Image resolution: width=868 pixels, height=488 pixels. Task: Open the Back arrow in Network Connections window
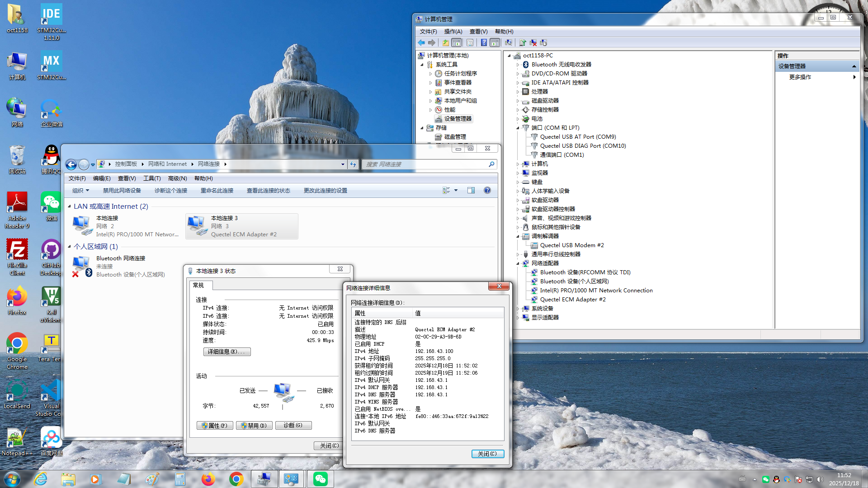pyautogui.click(x=71, y=164)
